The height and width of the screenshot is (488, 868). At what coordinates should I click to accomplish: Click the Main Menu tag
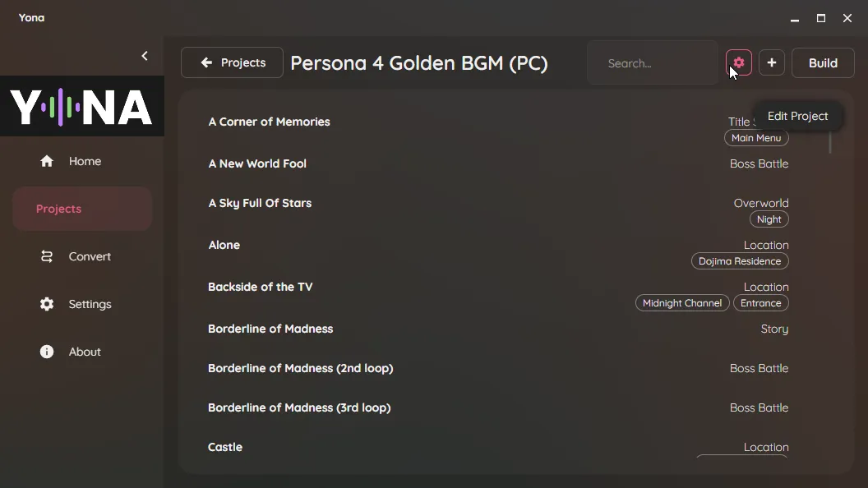tap(756, 138)
